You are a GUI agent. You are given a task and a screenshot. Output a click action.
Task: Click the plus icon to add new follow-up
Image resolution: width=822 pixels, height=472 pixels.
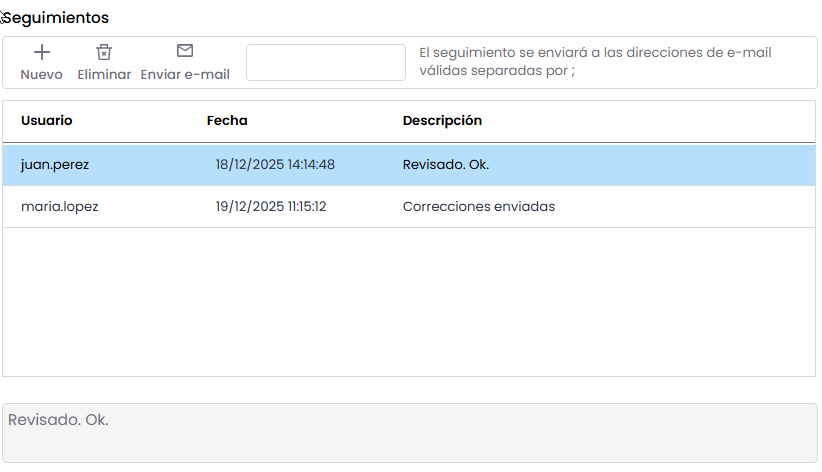point(42,52)
